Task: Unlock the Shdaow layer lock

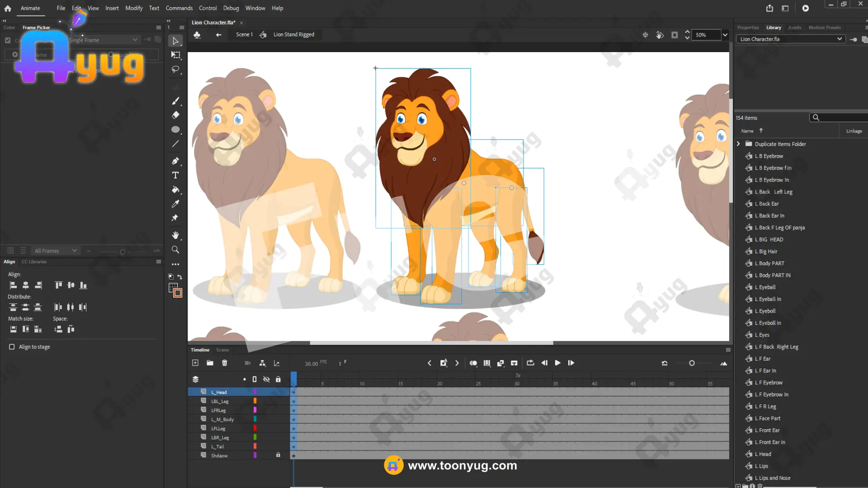Action: (278, 455)
